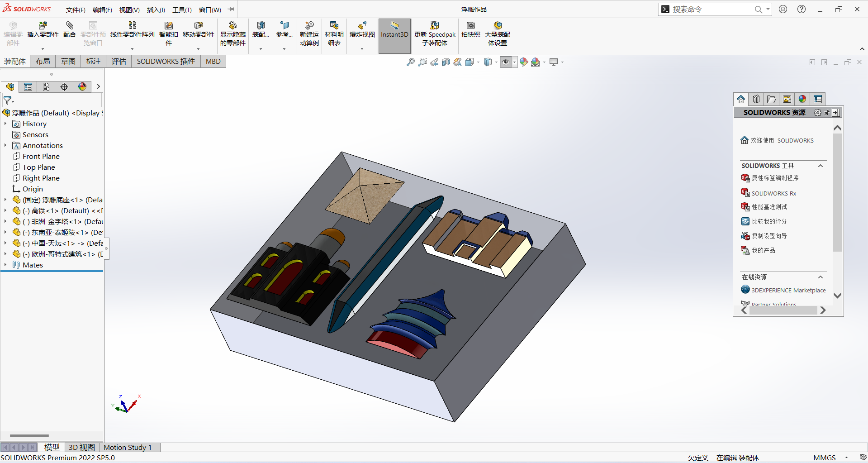This screenshot has width=868, height=463.
Task: Open 窗口(W) menu
Action: pyautogui.click(x=210, y=10)
